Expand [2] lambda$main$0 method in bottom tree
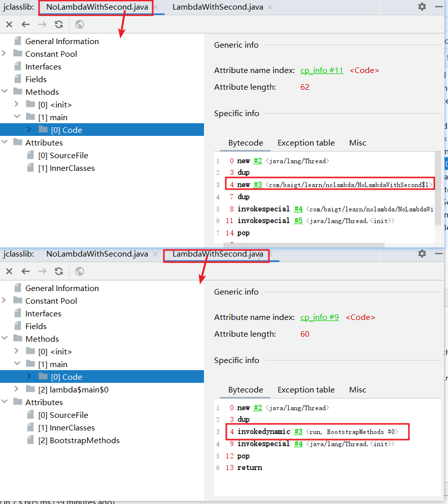Viewport: 448px width, 504px height. (16, 389)
